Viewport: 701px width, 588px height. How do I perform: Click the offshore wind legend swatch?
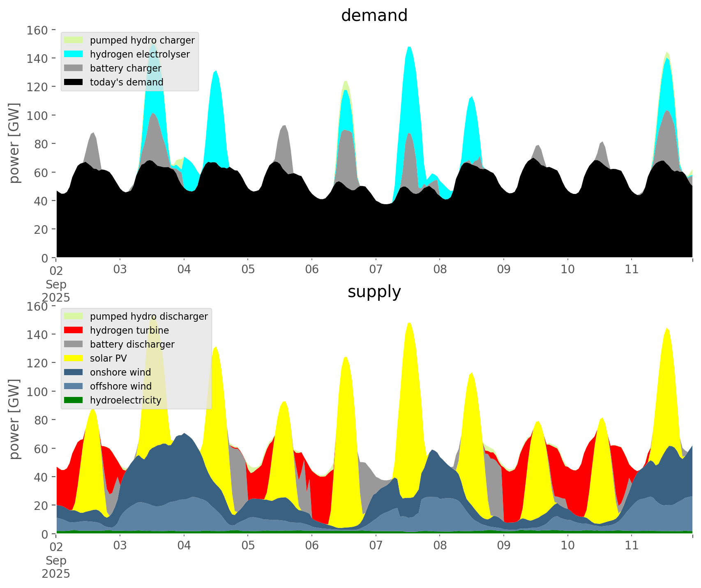[x=74, y=386]
